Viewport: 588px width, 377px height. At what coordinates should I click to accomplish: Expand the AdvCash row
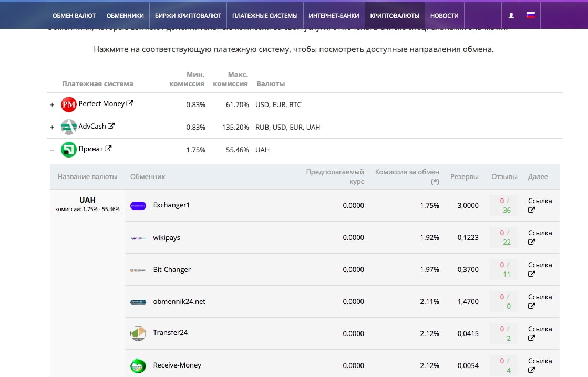pos(52,128)
